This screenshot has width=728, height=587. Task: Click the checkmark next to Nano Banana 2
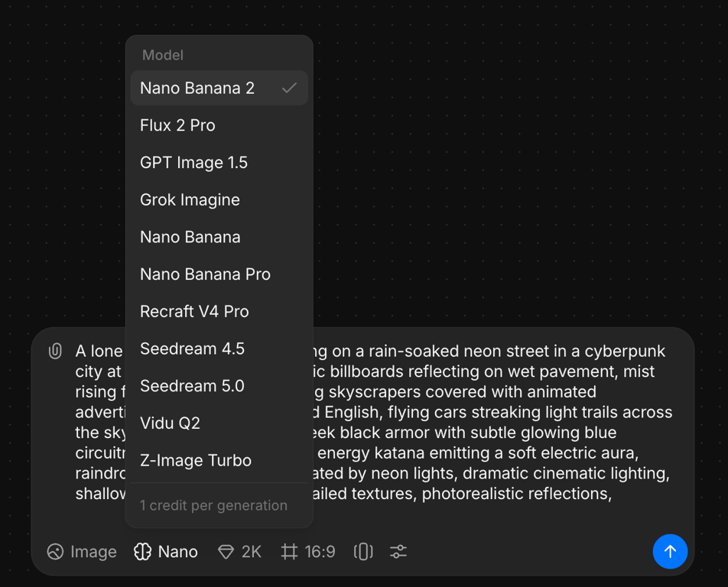pos(289,88)
